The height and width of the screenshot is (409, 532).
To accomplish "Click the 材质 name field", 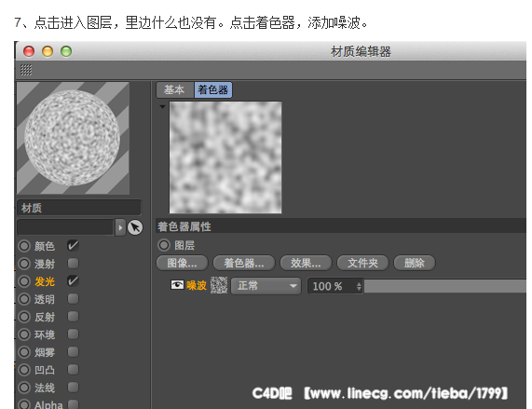I will pos(78,208).
